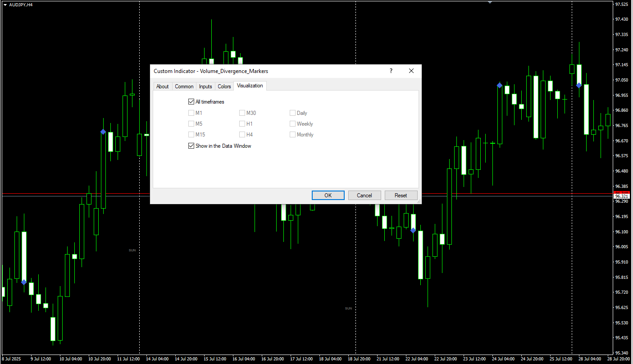This screenshot has height=364, width=633.
Task: Click the help question mark in dialog title
Action: pyautogui.click(x=391, y=71)
